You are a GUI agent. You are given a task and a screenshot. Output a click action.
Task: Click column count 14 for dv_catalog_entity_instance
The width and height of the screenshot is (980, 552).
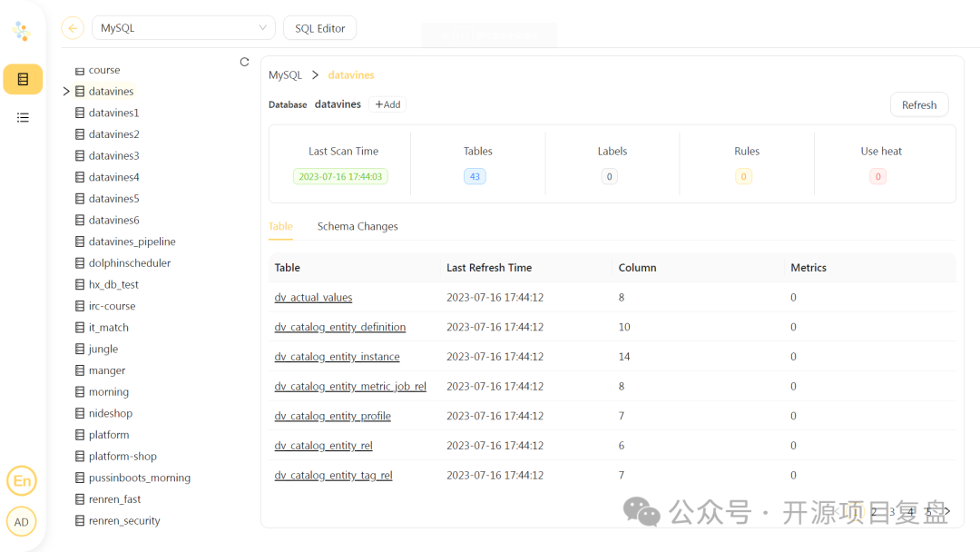coord(623,357)
